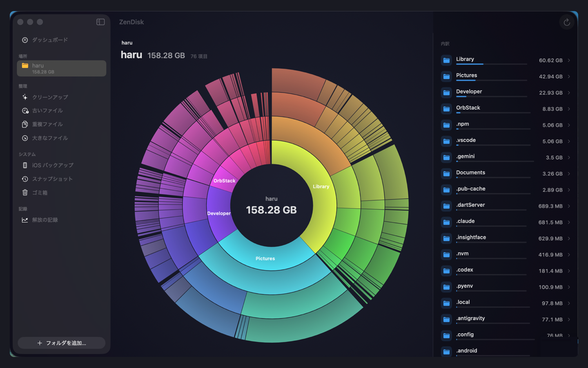
Task: Click the Library segment in sunburst chart
Action: coord(321,186)
